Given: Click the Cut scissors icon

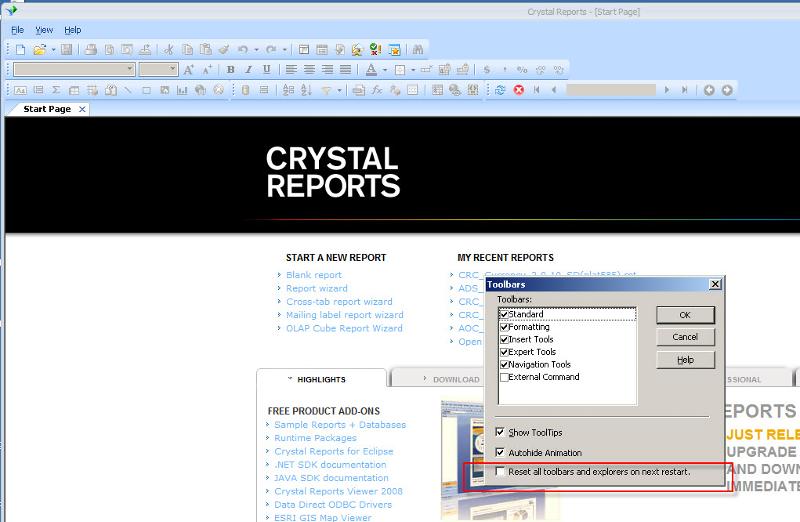Looking at the screenshot, I should point(169,49).
